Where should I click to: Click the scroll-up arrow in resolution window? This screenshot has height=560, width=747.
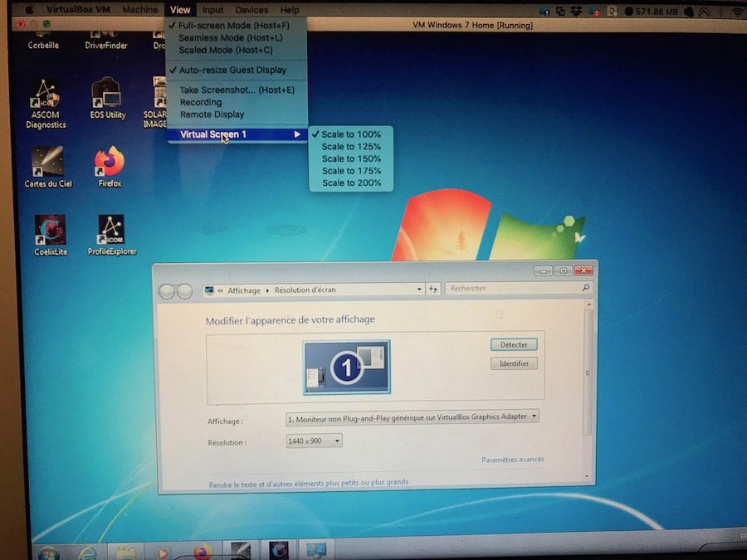coord(588,304)
